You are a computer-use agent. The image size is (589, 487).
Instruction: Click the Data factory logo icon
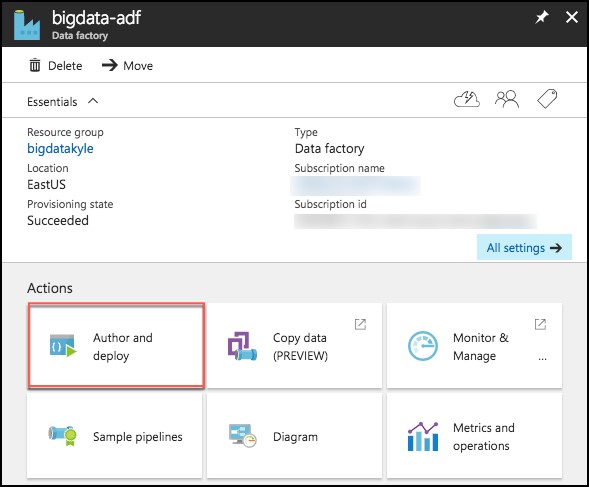tap(27, 24)
